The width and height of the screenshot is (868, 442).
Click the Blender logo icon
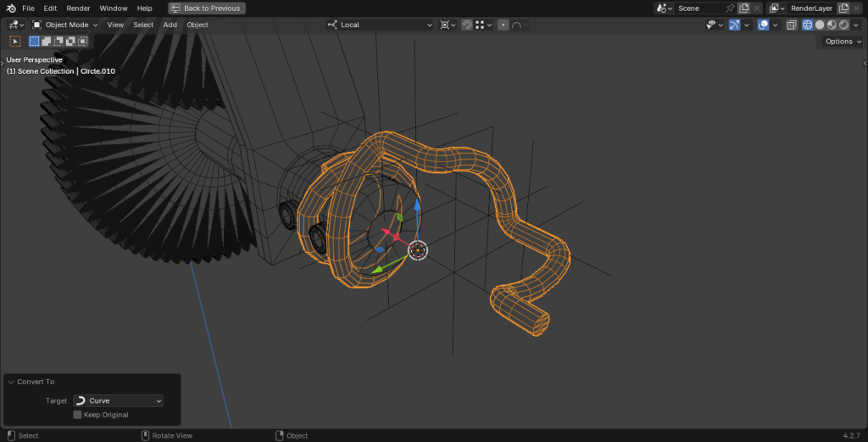11,8
